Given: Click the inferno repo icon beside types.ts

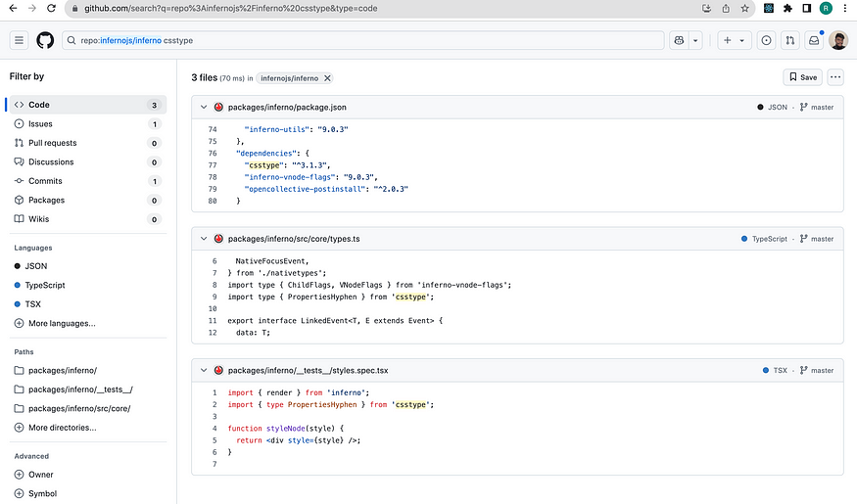Looking at the screenshot, I should tap(218, 239).
